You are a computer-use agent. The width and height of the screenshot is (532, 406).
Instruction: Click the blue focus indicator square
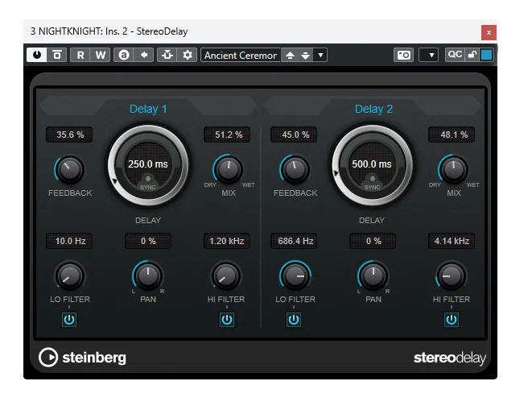point(487,55)
